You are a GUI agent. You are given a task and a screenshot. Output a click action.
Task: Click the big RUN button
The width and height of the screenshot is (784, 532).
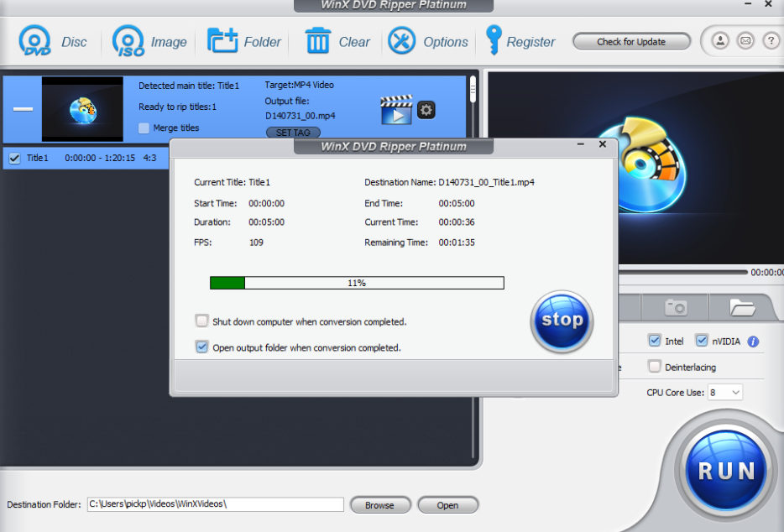click(x=725, y=471)
